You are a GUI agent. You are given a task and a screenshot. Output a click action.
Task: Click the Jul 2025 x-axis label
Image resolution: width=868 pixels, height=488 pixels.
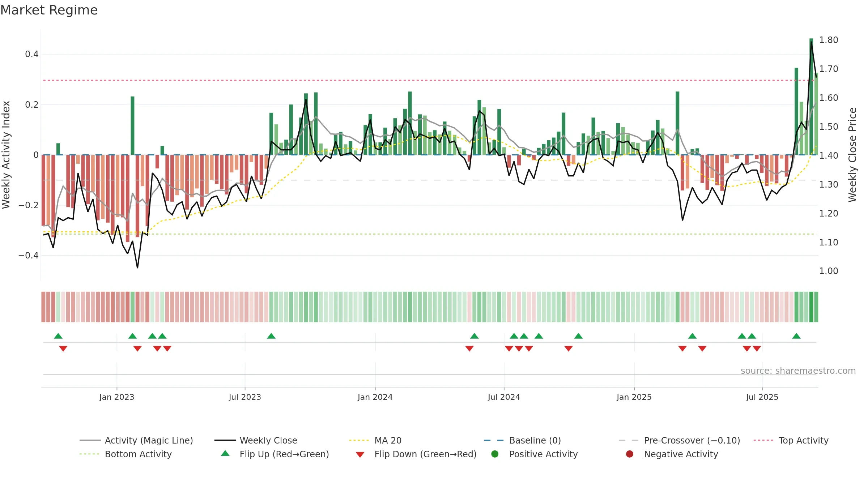click(762, 397)
